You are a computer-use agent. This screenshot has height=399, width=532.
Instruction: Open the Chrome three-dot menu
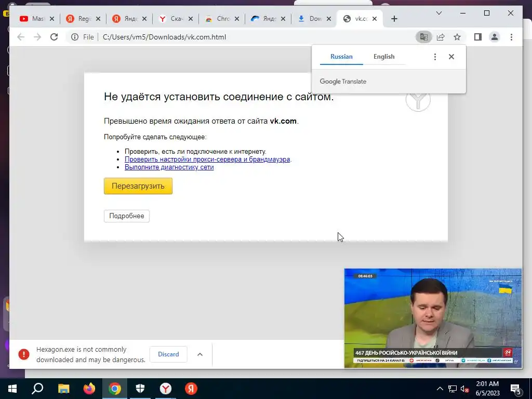click(511, 37)
